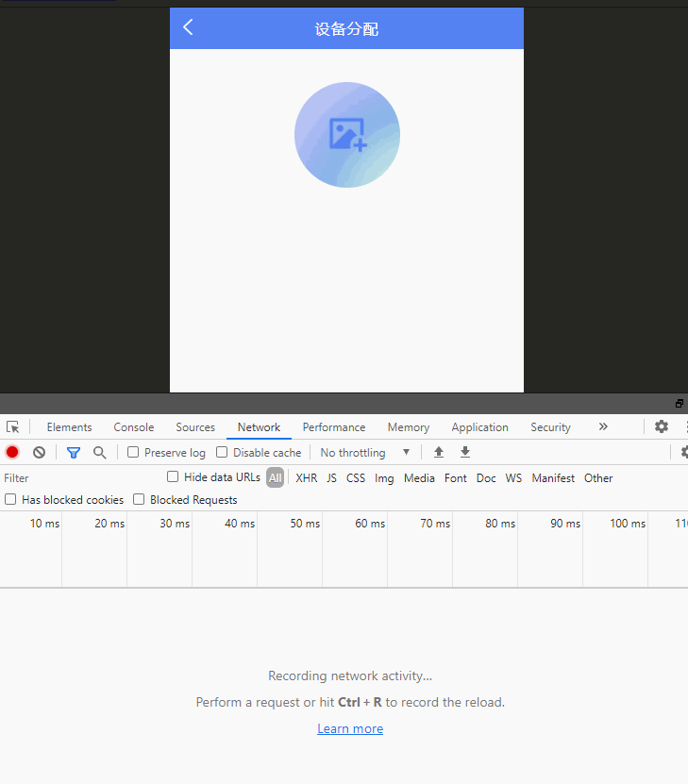Viewport: 688px width, 784px height.
Task: Click the 设备分配 header title
Action: (x=346, y=29)
